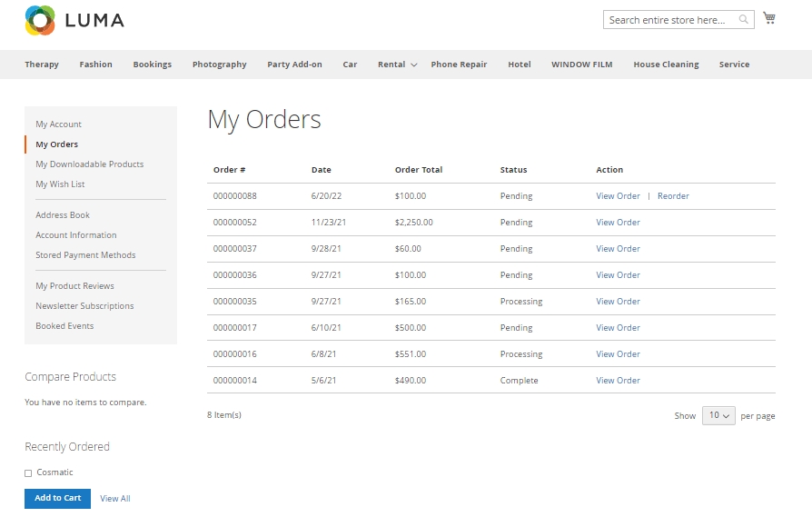
Task: Open the Rental menu item
Action: 391,65
